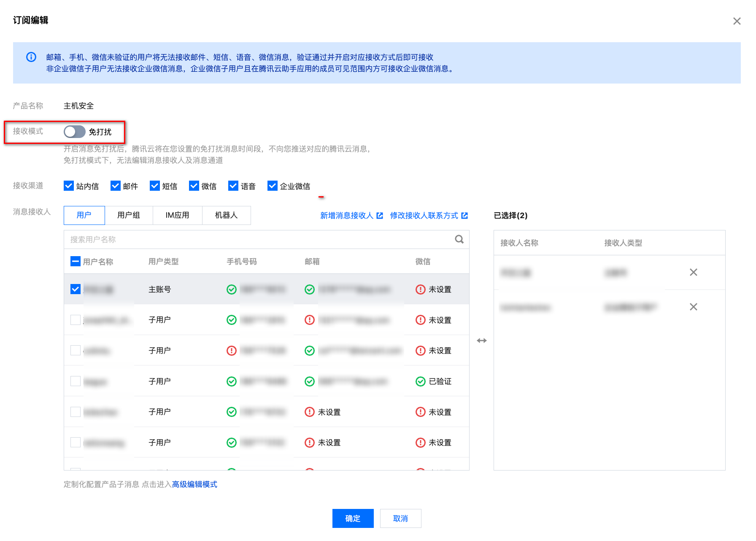Click the 主账号 cell in the user table
This screenshot has width=756, height=541.
coord(160,289)
